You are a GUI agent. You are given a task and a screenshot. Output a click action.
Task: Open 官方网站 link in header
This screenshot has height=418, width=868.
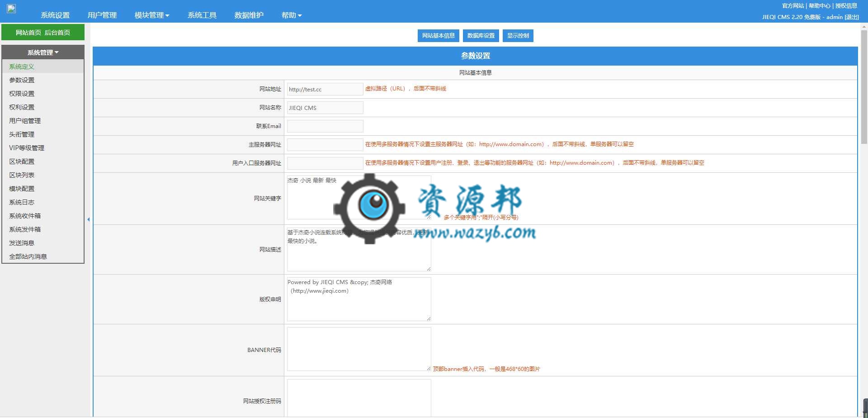(793, 6)
